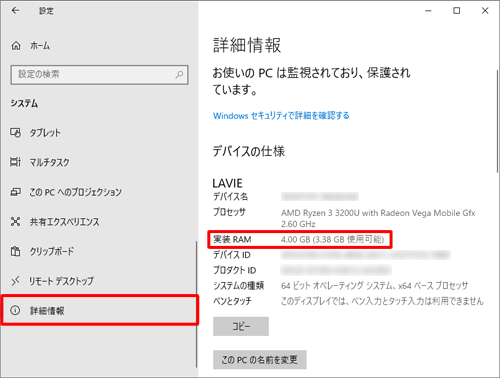500x378 pixels.
Task: Click the AMD Ryzen 3 3200U processor text
Action: tap(378, 218)
